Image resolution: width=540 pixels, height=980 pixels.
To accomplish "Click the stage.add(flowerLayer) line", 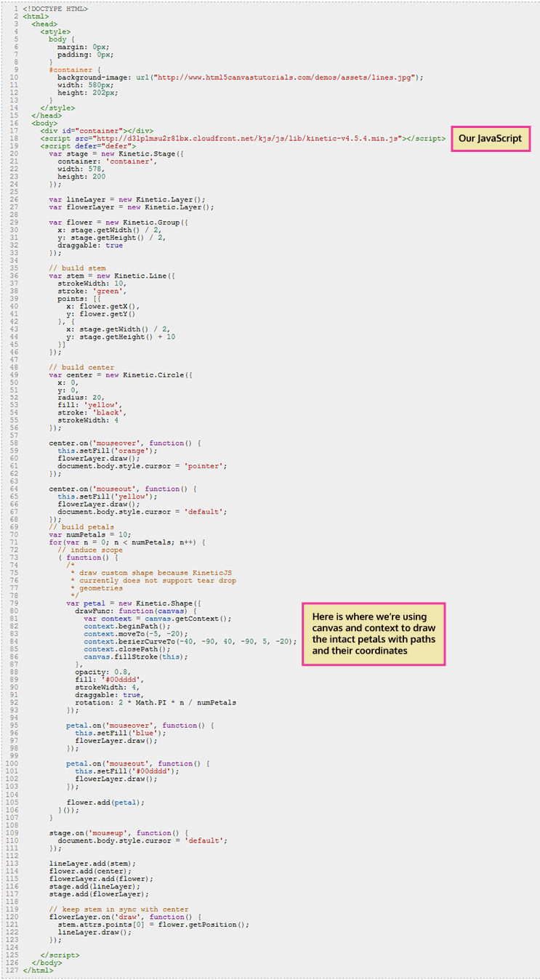I will [x=99, y=893].
